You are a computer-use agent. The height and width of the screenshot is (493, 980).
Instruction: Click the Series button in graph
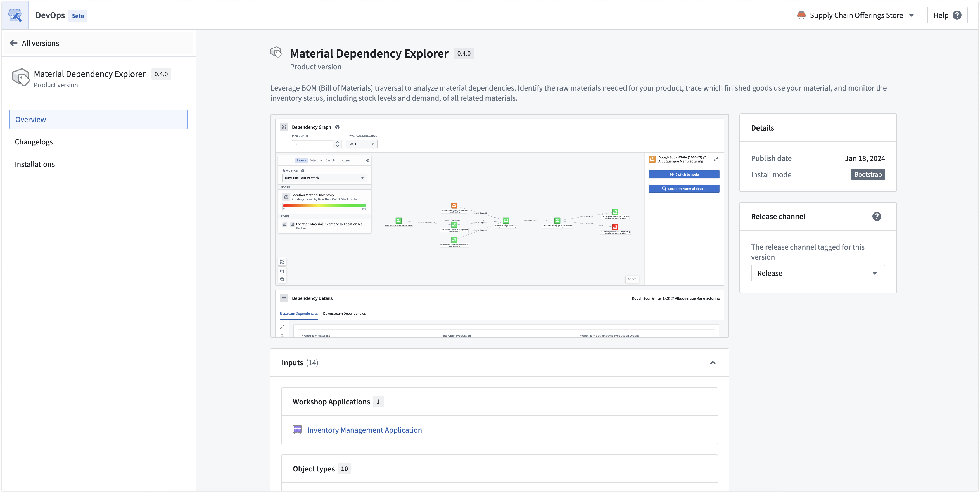coord(632,279)
